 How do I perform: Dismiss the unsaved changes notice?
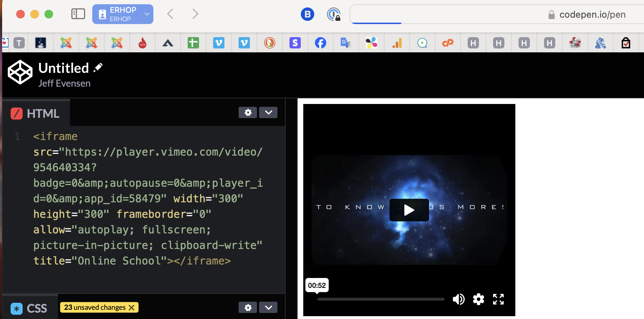click(132, 308)
